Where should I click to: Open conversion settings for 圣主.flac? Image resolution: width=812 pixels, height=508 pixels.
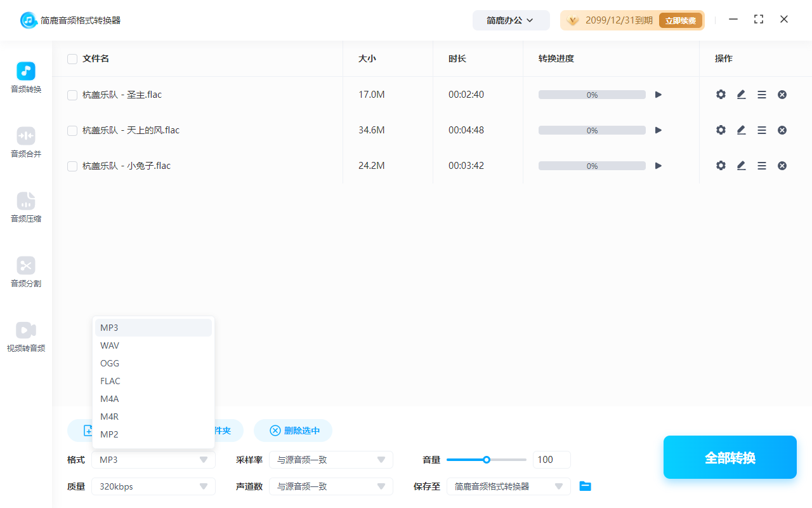[721, 94]
